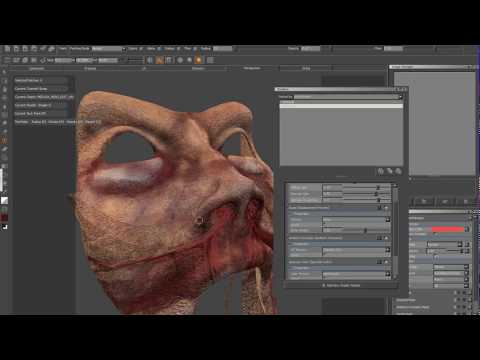Viewport: 480px width, 360px height.
Task: Select the flat lighting grey sphere icon
Action: coord(180,60)
